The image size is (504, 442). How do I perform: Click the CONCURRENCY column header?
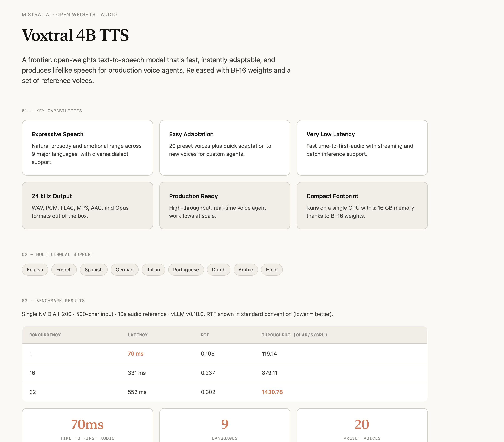(x=45, y=335)
